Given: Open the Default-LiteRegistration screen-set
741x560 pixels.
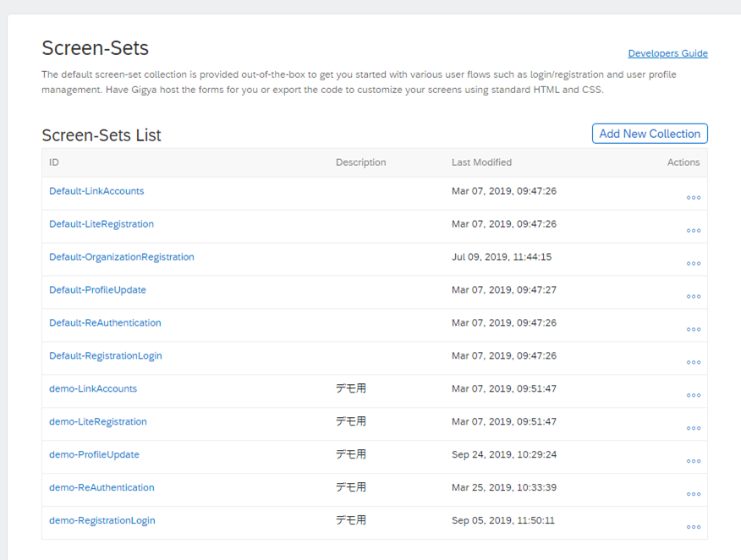Looking at the screenshot, I should (102, 224).
